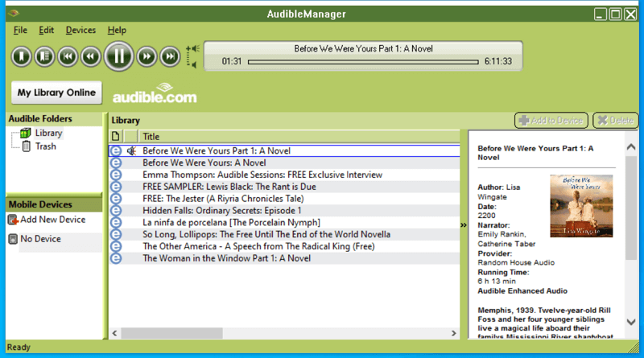Viewport: 644px width, 358px height.
Task: Click audio icon beside The Jester row
Action: click(x=116, y=198)
